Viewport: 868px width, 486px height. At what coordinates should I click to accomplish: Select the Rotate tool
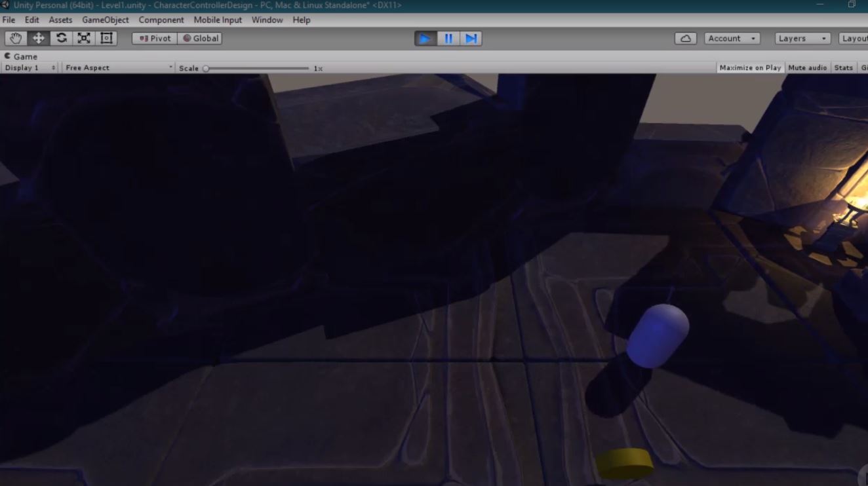click(61, 38)
